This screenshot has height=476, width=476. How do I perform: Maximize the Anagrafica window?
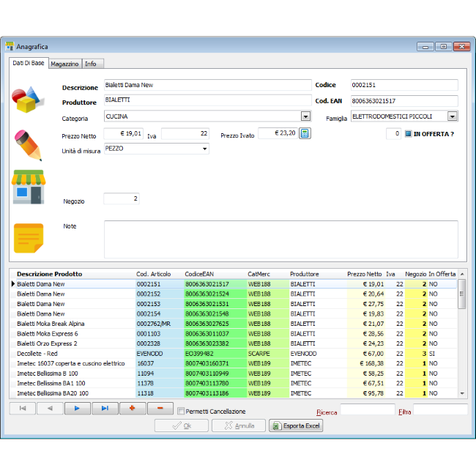click(x=444, y=46)
